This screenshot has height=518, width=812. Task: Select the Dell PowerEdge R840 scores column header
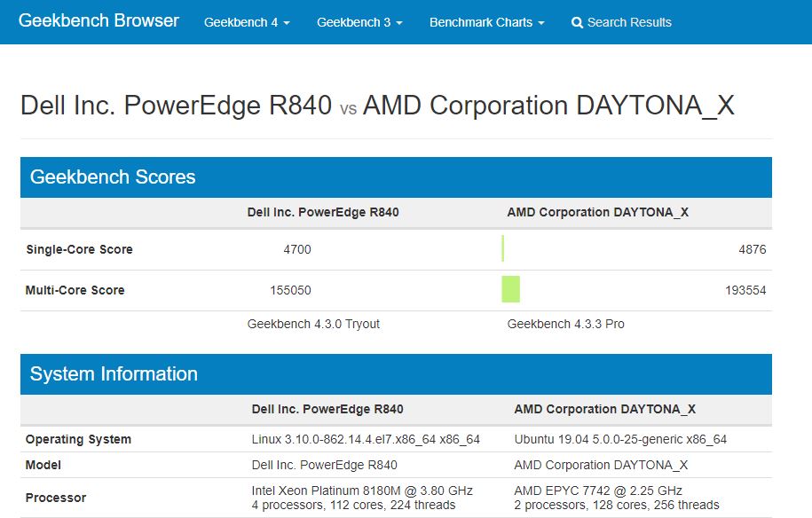pos(323,212)
